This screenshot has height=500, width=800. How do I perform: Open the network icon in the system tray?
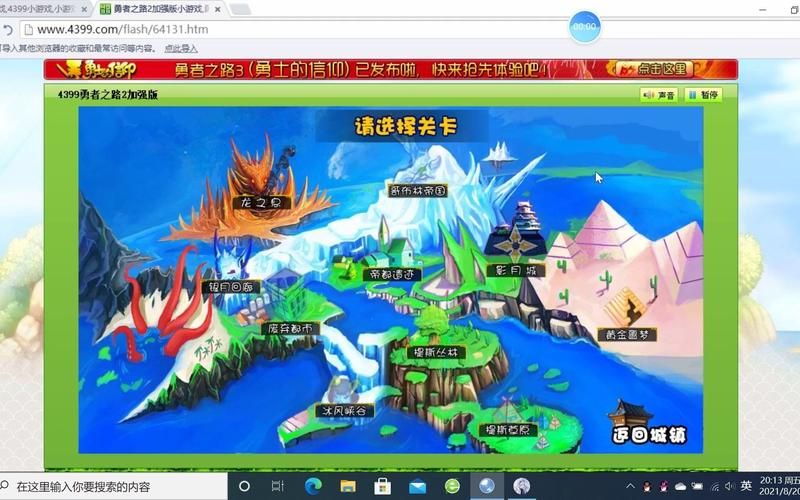click(x=715, y=486)
